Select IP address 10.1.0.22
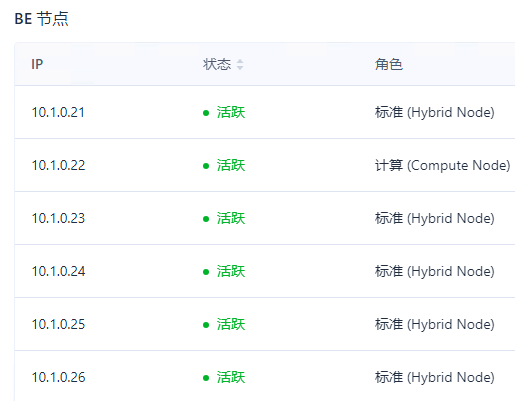 click(x=58, y=165)
